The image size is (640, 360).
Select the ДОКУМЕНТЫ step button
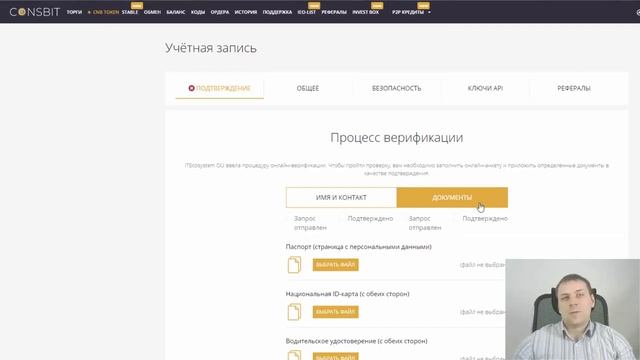[452, 198]
